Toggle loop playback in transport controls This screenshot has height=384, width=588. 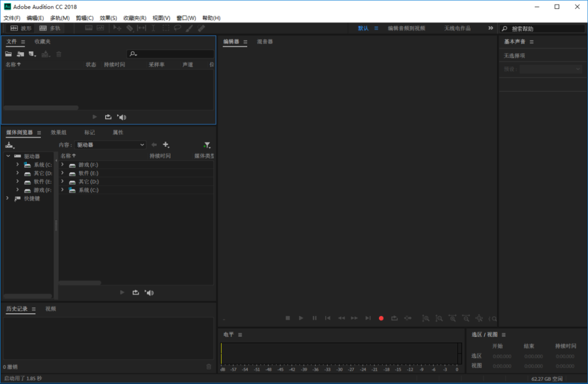(394, 318)
